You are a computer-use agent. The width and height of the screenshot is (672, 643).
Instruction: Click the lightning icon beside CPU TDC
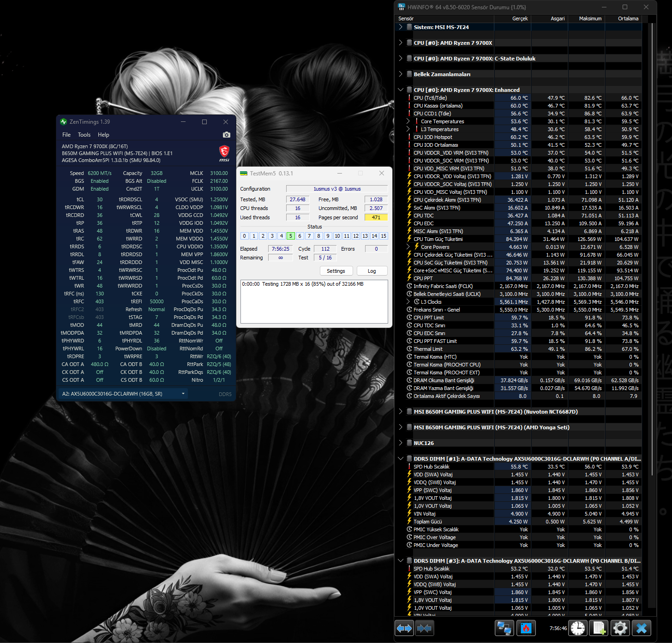tap(409, 216)
